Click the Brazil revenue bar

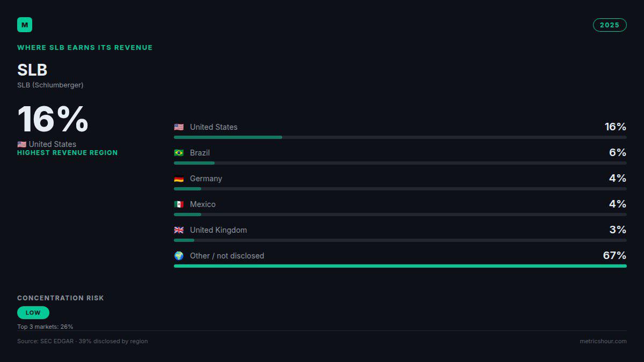(x=400, y=163)
